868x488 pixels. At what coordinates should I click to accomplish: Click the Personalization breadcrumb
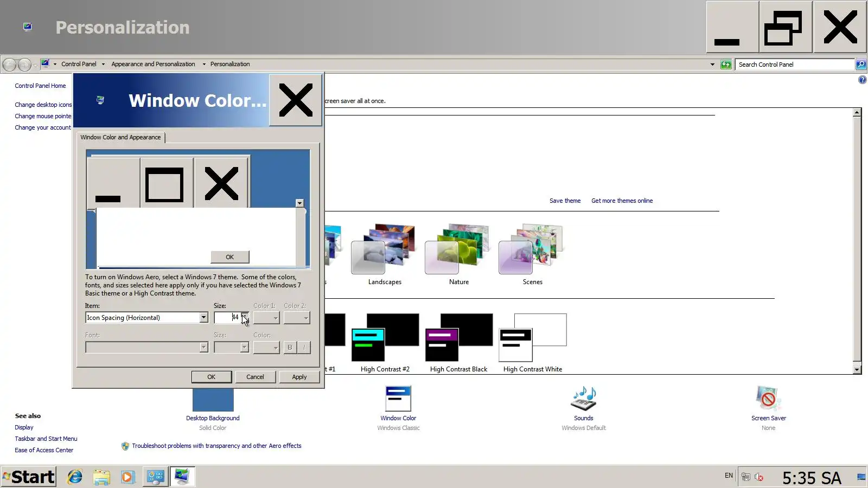pos(230,64)
